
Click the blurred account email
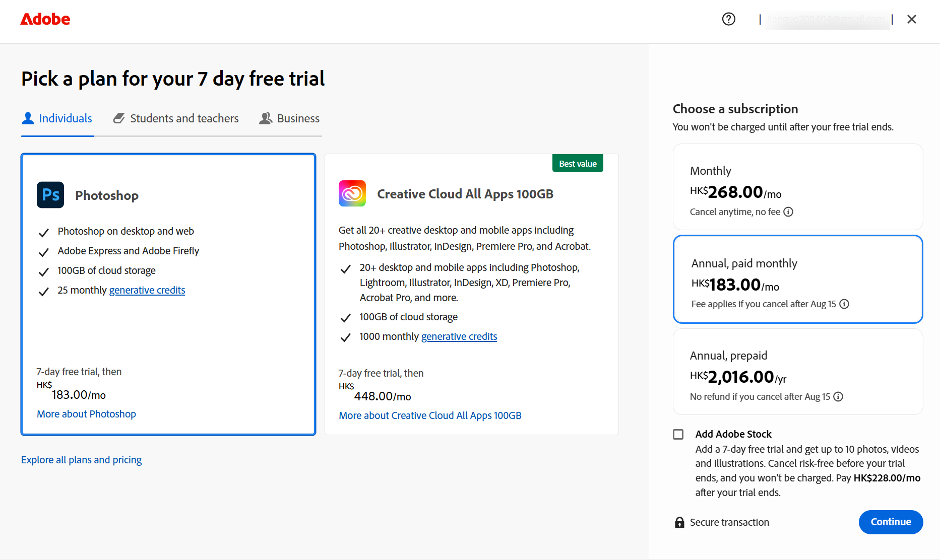pyautogui.click(x=827, y=19)
